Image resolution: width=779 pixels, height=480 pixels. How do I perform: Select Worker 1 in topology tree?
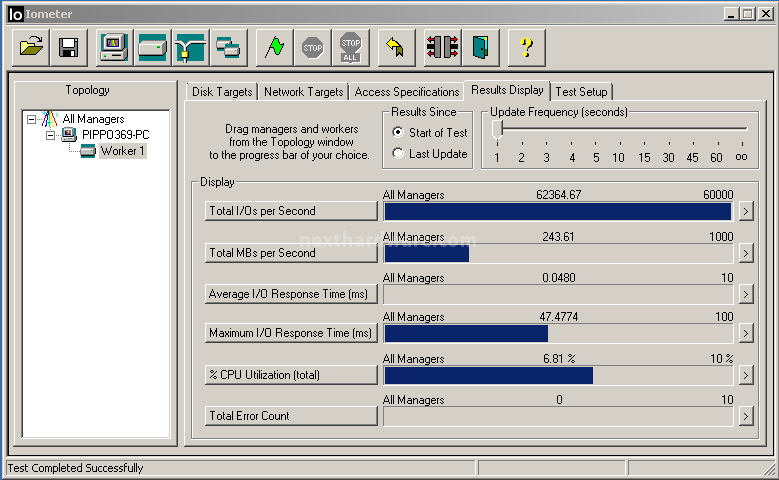coord(122,151)
